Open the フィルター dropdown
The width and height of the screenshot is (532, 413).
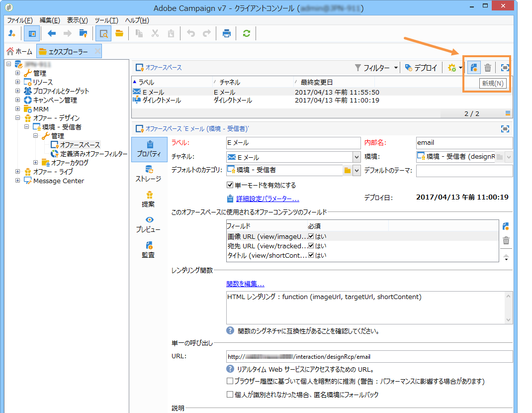pos(376,68)
